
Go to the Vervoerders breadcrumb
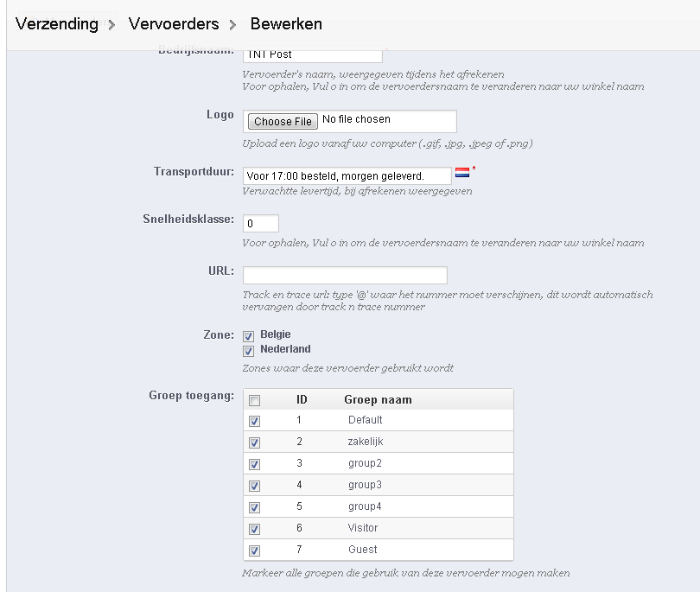(174, 24)
